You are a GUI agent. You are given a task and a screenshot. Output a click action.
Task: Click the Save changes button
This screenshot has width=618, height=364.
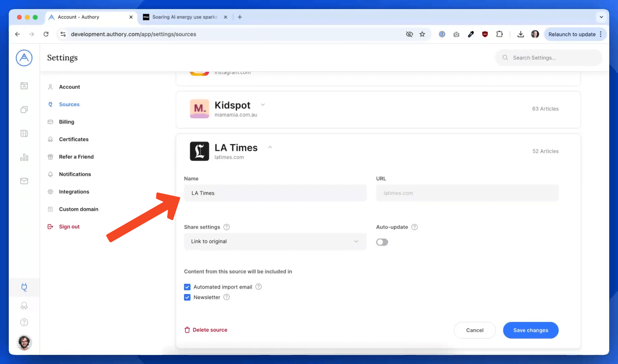point(530,330)
